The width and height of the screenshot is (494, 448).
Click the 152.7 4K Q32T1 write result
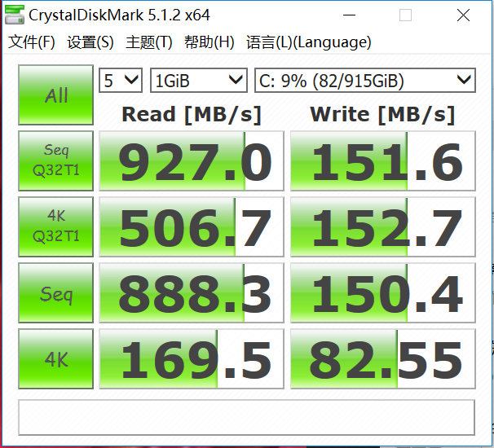[x=382, y=227]
